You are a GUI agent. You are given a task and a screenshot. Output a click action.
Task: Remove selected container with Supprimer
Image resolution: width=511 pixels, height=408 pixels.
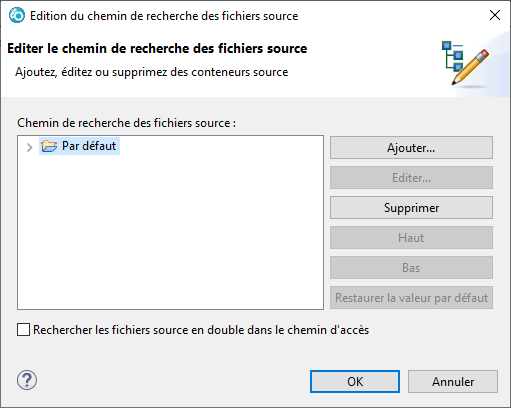pos(411,208)
